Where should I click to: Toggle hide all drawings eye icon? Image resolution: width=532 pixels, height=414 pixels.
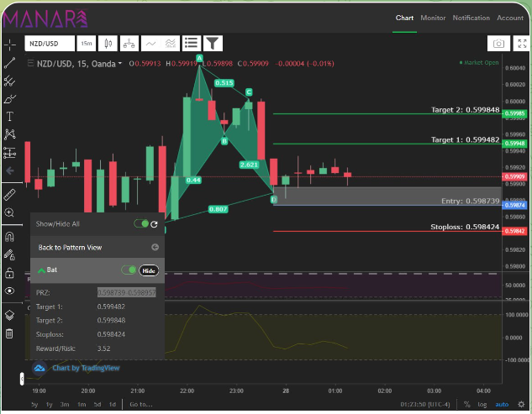[9, 291]
